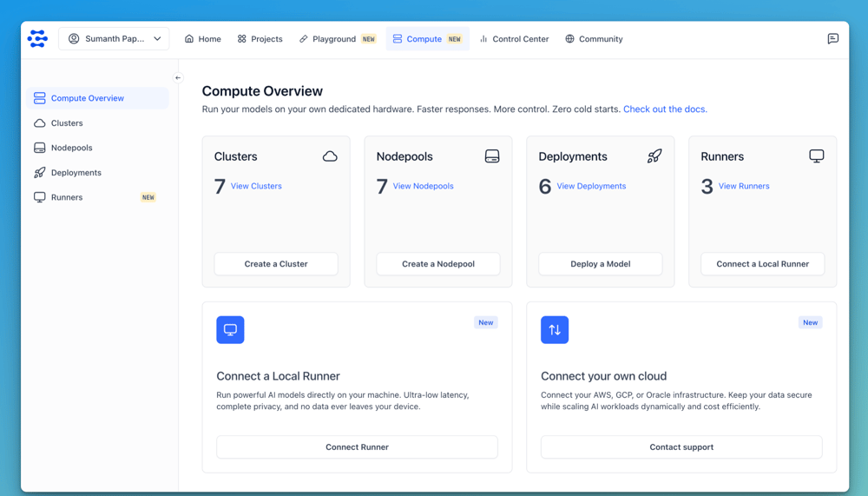Switch to the Playground tab
Screen dimensions: 868x496
pos(337,39)
